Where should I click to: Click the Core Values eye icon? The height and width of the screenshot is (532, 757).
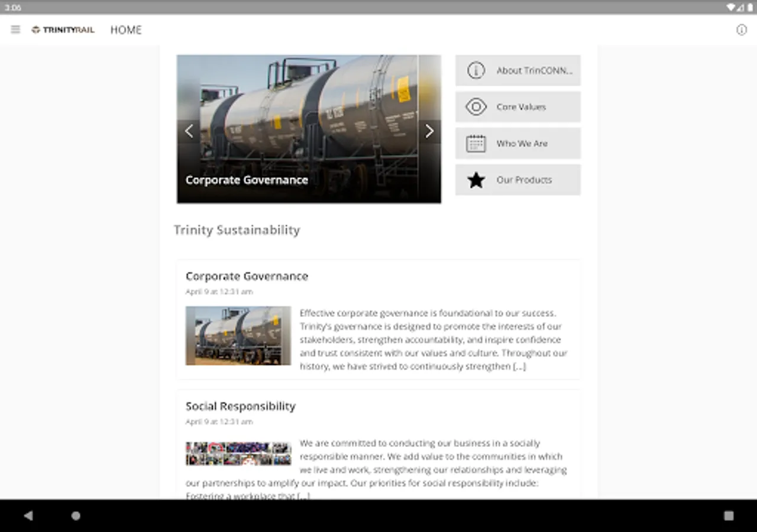[x=476, y=107]
